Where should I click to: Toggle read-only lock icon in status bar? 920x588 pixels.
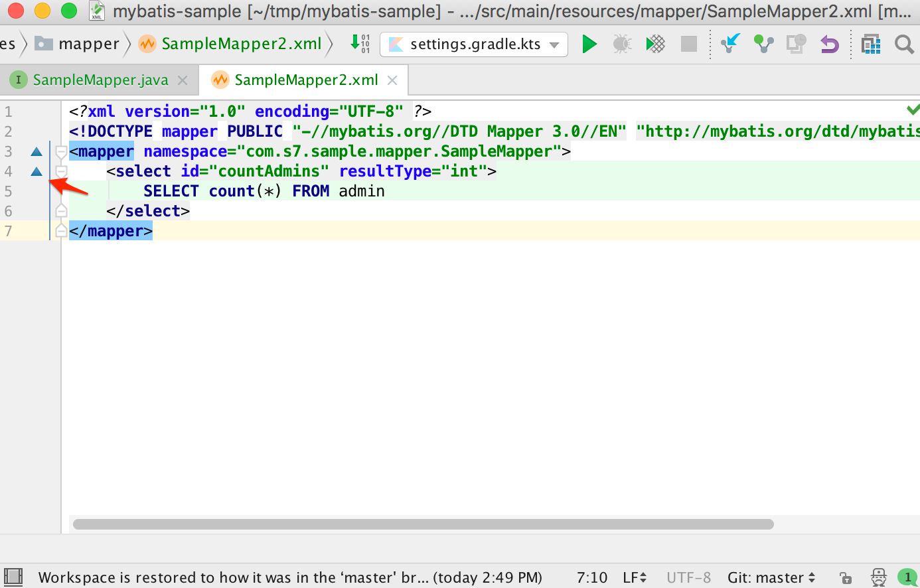(x=845, y=577)
